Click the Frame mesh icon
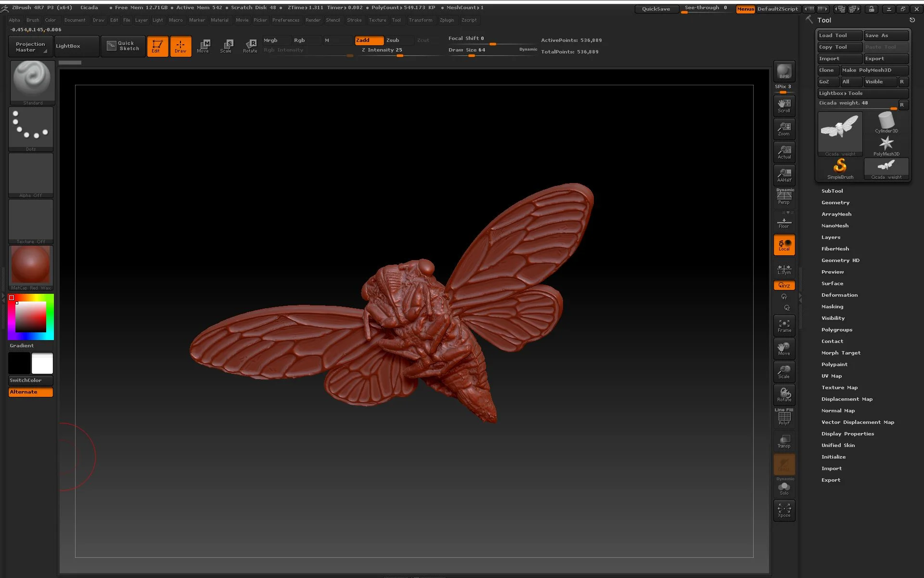The image size is (924, 578). point(784,326)
